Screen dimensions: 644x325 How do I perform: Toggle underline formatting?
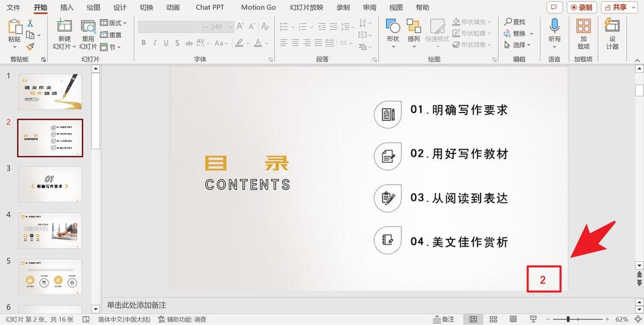pos(166,43)
